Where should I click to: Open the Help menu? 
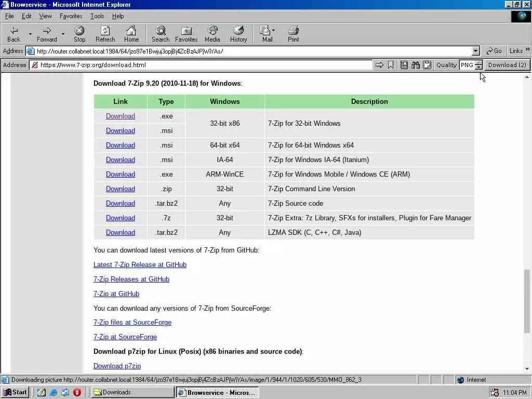click(118, 16)
